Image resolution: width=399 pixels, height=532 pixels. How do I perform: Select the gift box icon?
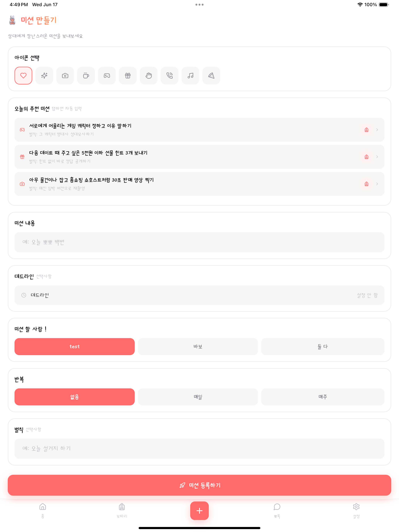128,76
